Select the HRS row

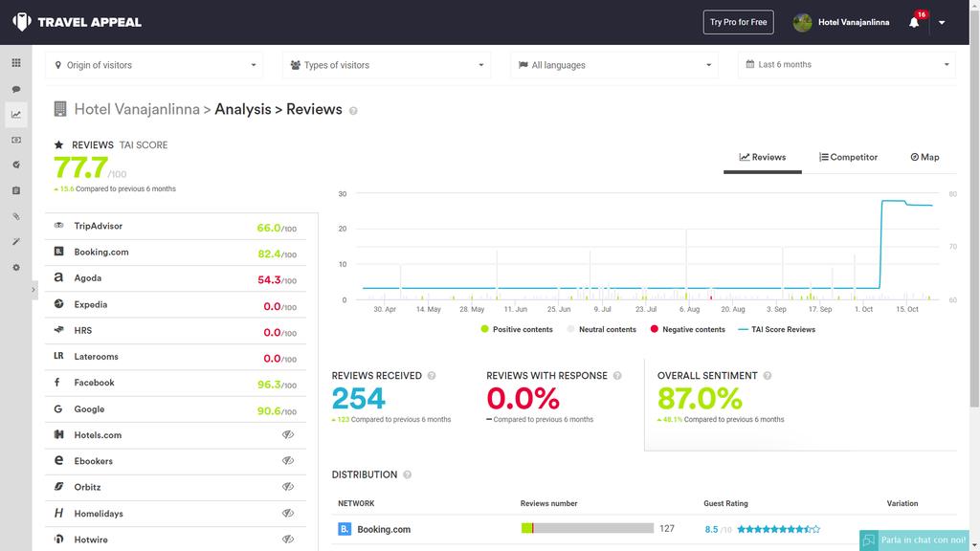click(x=176, y=330)
